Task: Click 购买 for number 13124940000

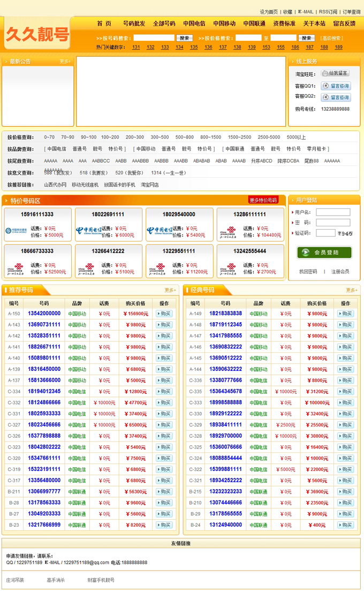Action: 345,525
